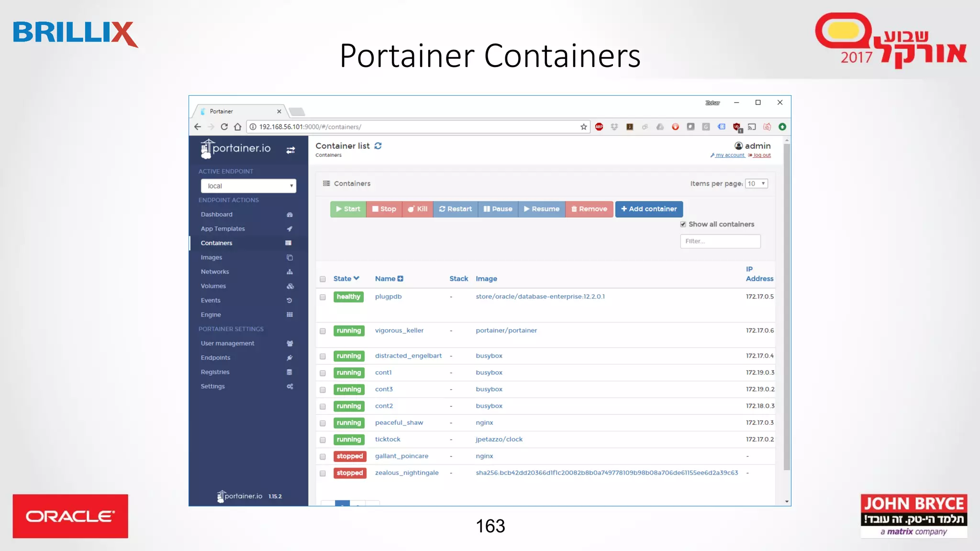Check the plugpdb container checkbox
Viewport: 980px width, 551px height.
point(323,298)
